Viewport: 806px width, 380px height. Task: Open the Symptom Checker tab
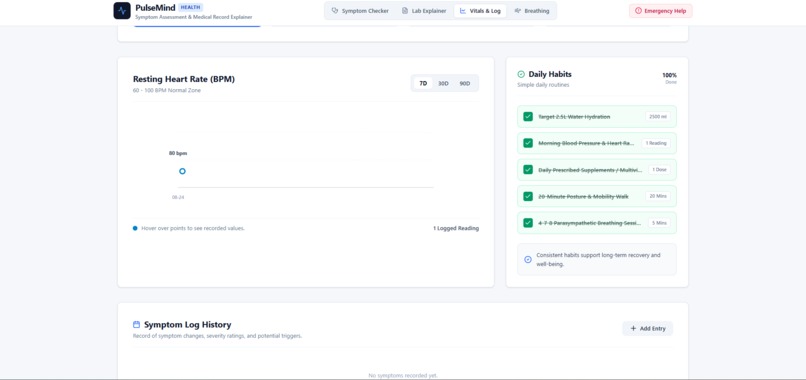pos(360,11)
